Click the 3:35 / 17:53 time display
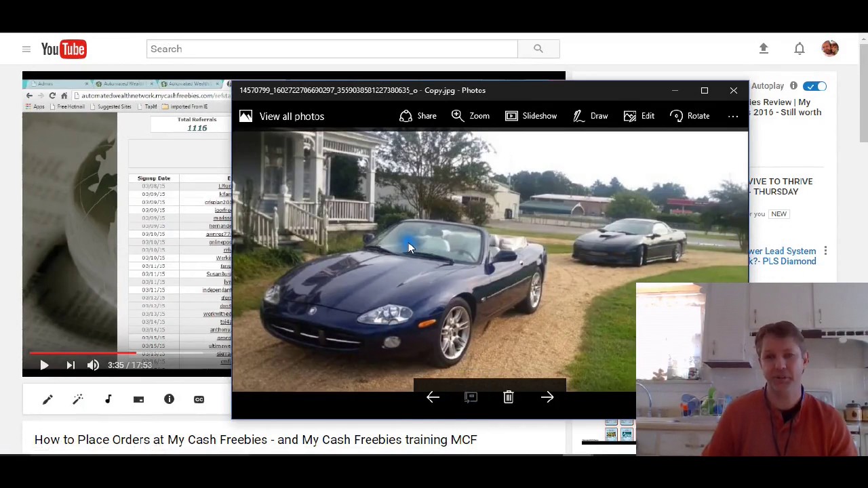 pos(130,365)
